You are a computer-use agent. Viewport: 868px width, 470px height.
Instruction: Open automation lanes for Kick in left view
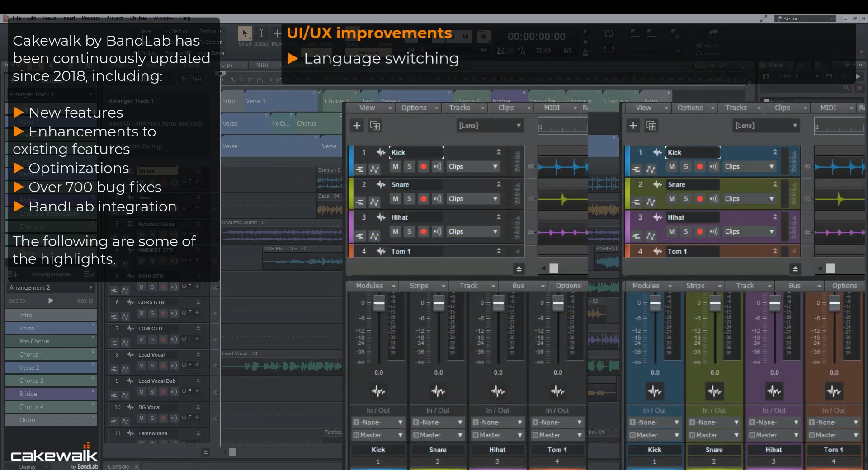click(x=374, y=169)
